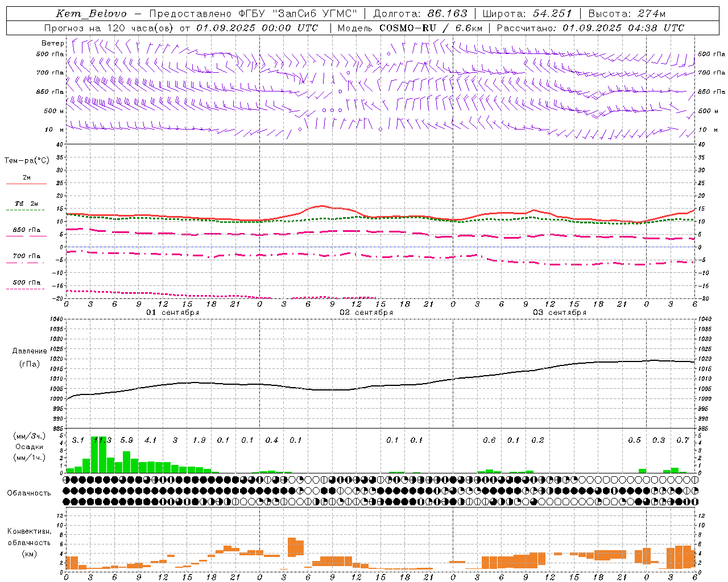This screenshot has height=582, width=728.
Task: Click the Ветер wind panel label
Action: pos(53,43)
